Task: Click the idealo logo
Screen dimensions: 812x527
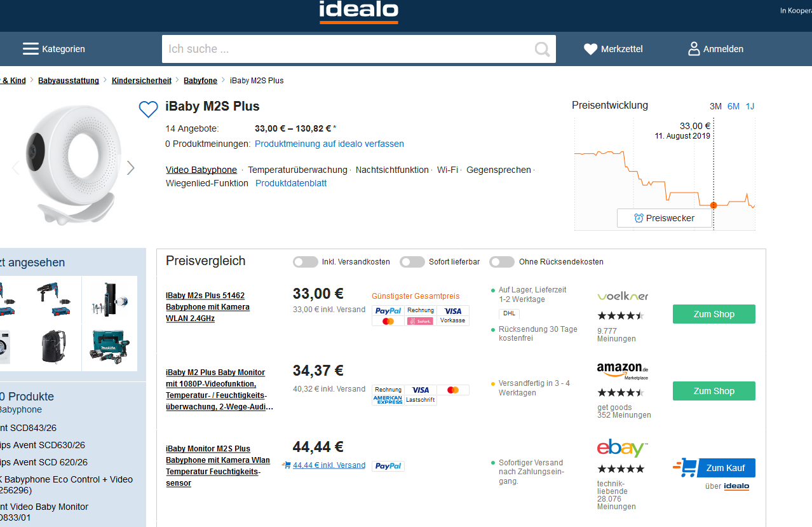Action: click(358, 11)
